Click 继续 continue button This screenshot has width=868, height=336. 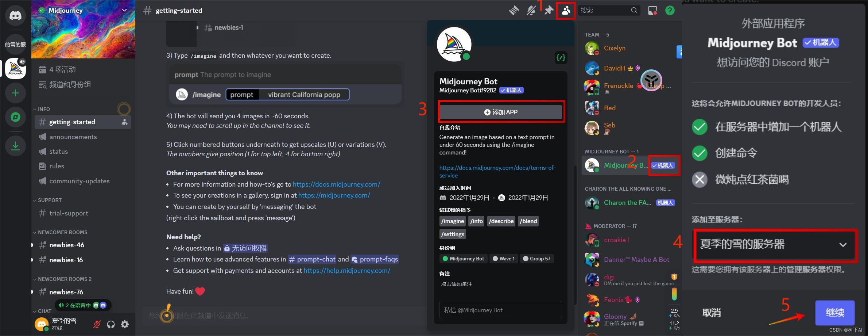pyautogui.click(x=835, y=313)
